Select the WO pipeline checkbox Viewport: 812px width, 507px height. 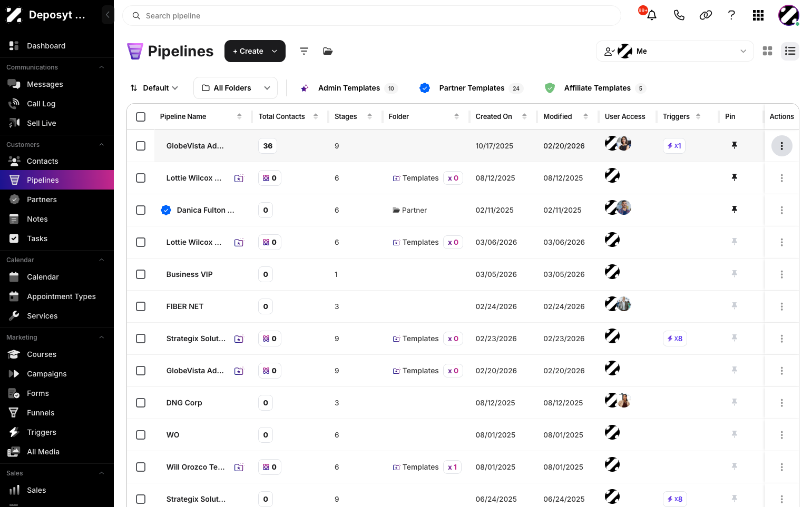(141, 435)
